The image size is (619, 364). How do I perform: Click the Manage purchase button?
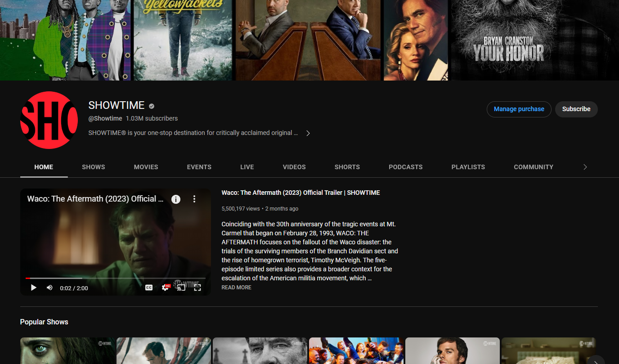click(x=519, y=109)
